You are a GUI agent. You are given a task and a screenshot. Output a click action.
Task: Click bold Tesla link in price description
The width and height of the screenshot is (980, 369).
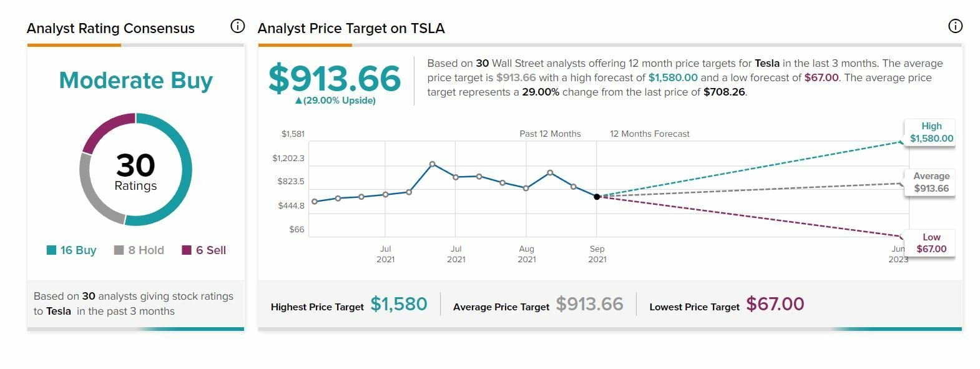(x=767, y=63)
